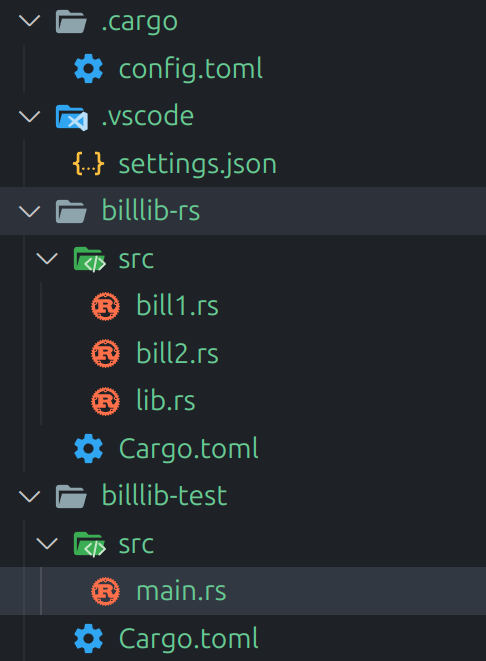Viewport: 486px width, 661px height.
Task: Click the green src folder icon under billlib-rs
Action: [x=89, y=259]
